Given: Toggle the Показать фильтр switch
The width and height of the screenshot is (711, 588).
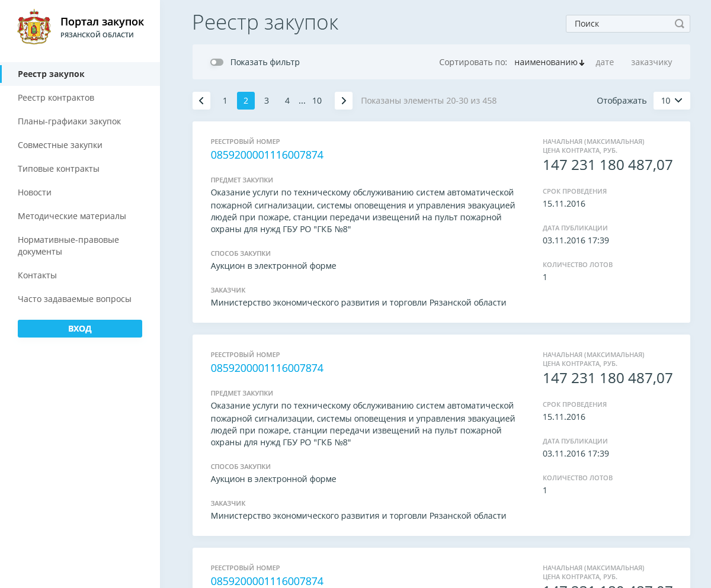Looking at the screenshot, I should (x=217, y=62).
